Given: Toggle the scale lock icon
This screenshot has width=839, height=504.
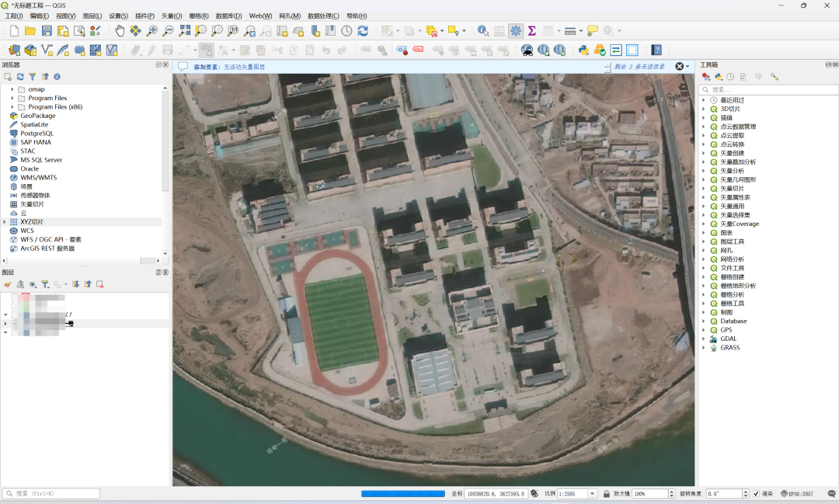Looking at the screenshot, I should [606, 494].
